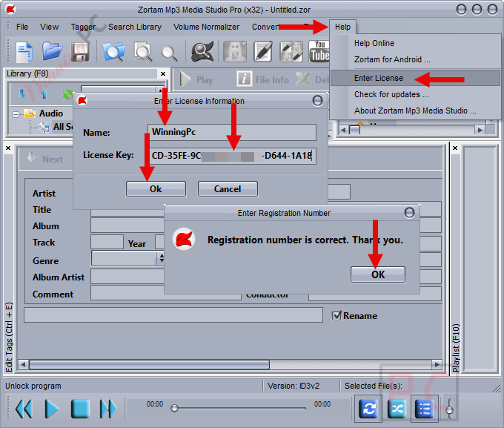Open the File menu
The width and height of the screenshot is (504, 428).
(x=21, y=27)
